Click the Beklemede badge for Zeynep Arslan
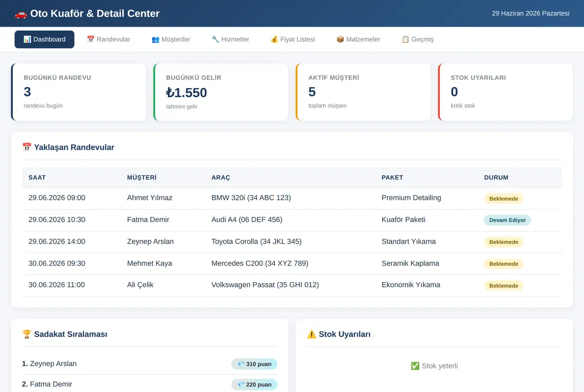This screenshot has height=392, width=584. click(x=504, y=242)
